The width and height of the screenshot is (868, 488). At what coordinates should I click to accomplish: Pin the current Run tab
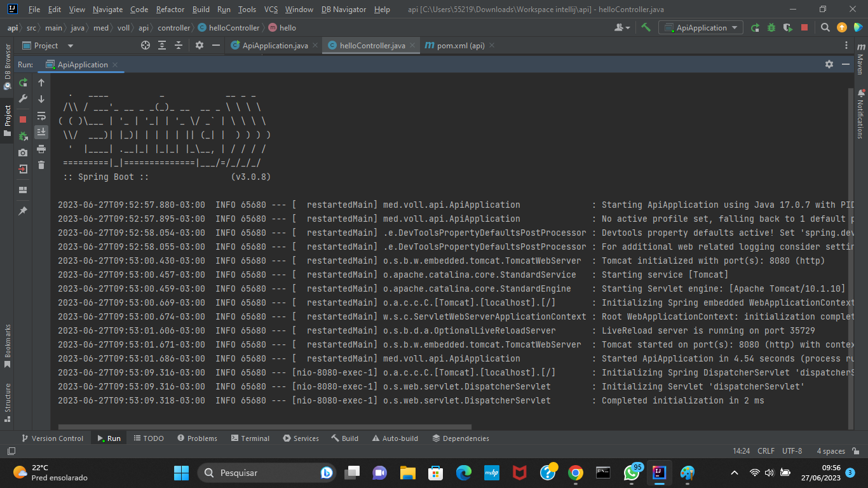pos(23,210)
